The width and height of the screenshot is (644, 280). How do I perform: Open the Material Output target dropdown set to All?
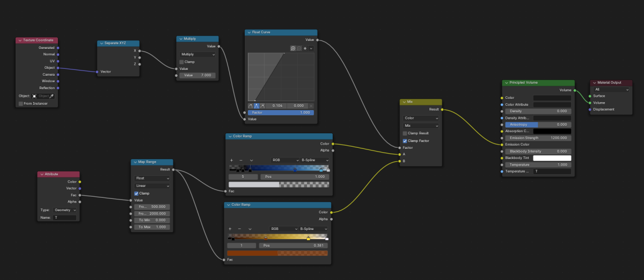[611, 90]
